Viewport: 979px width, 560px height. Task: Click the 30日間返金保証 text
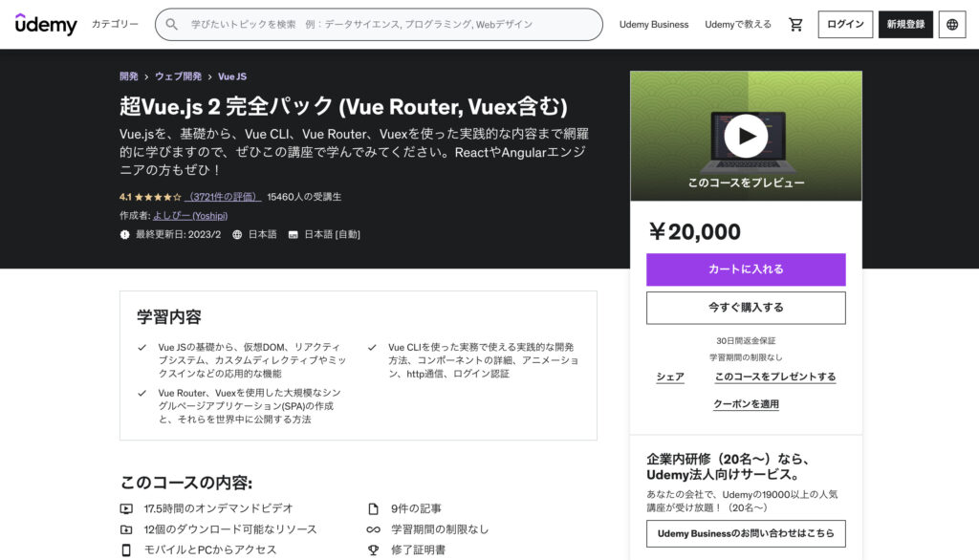point(746,341)
